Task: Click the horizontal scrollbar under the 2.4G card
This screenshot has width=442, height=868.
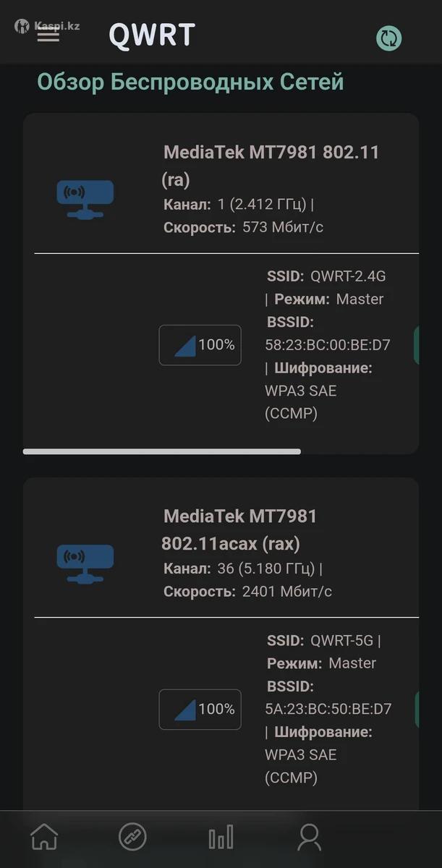Action: (161, 451)
